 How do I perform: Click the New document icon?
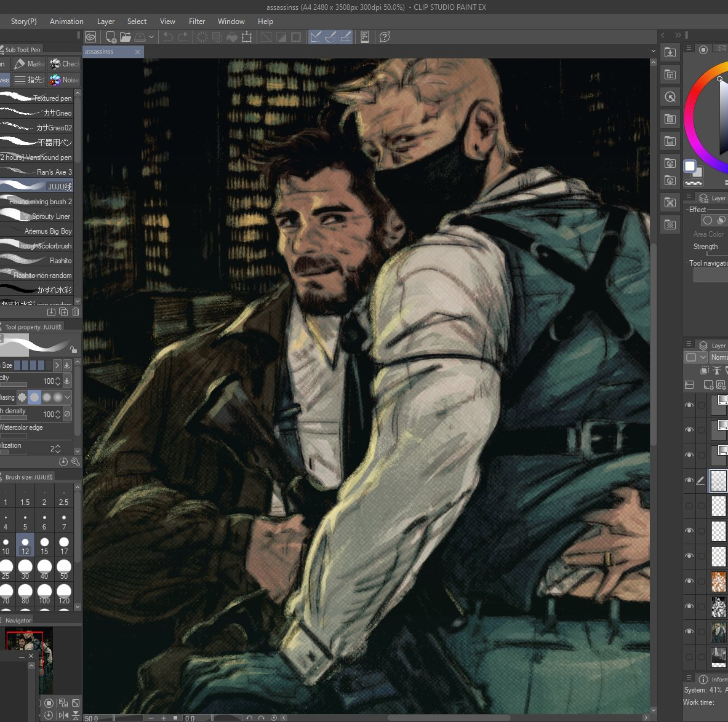point(111,37)
